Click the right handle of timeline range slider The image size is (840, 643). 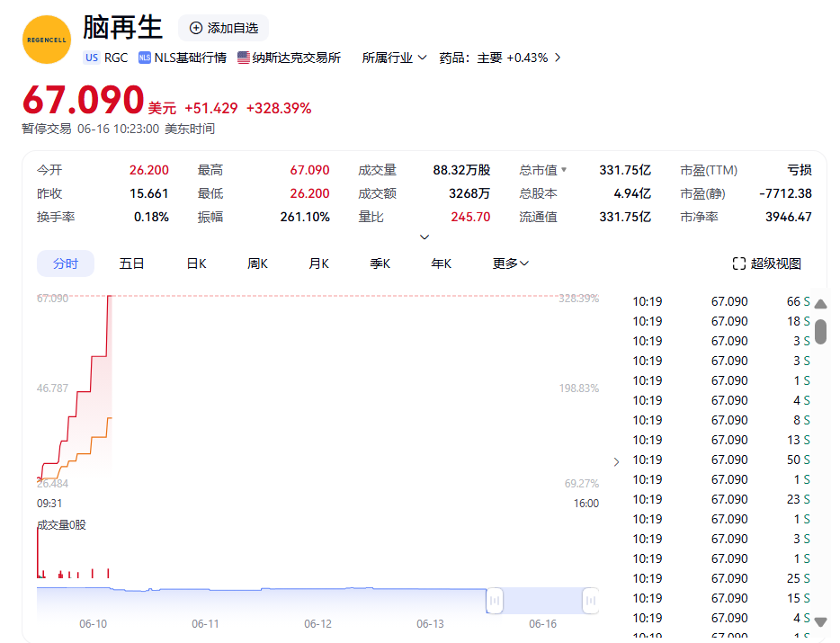coord(591,600)
